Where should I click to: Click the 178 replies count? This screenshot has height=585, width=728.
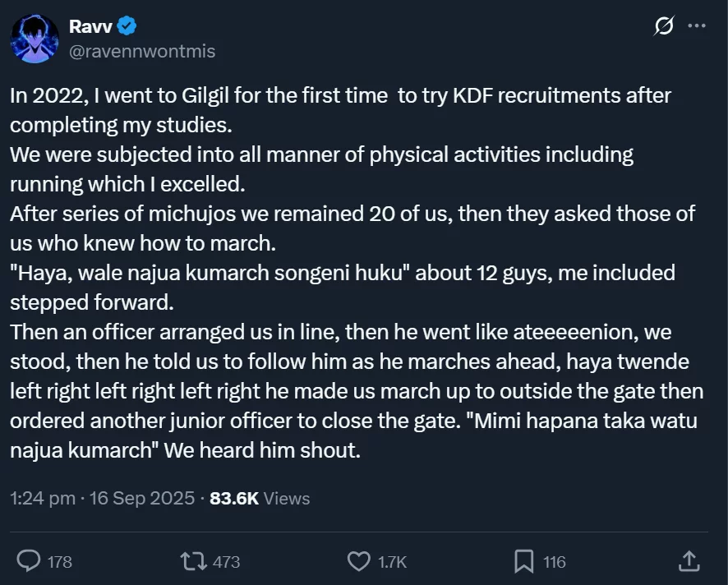[x=59, y=562]
